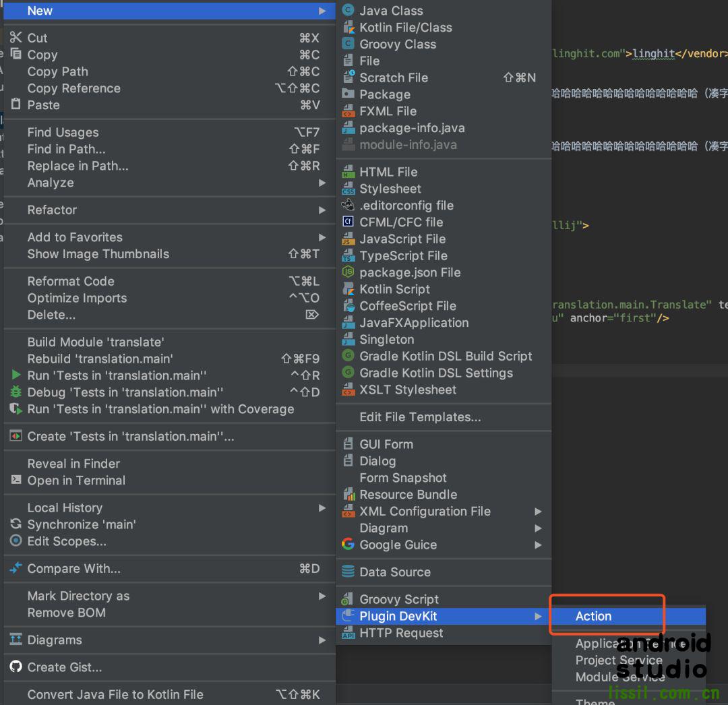
Task: Click the Compare With icon
Action: pyautogui.click(x=16, y=568)
